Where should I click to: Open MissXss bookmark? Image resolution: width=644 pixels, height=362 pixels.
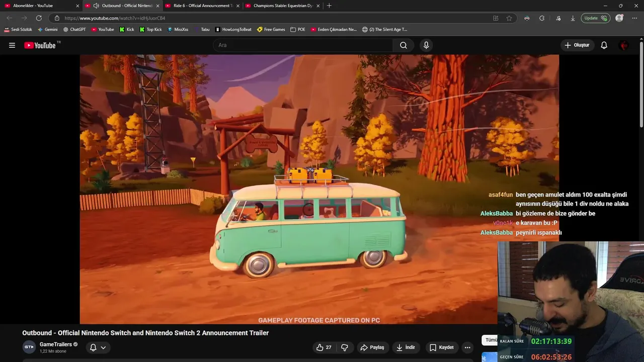click(178, 30)
